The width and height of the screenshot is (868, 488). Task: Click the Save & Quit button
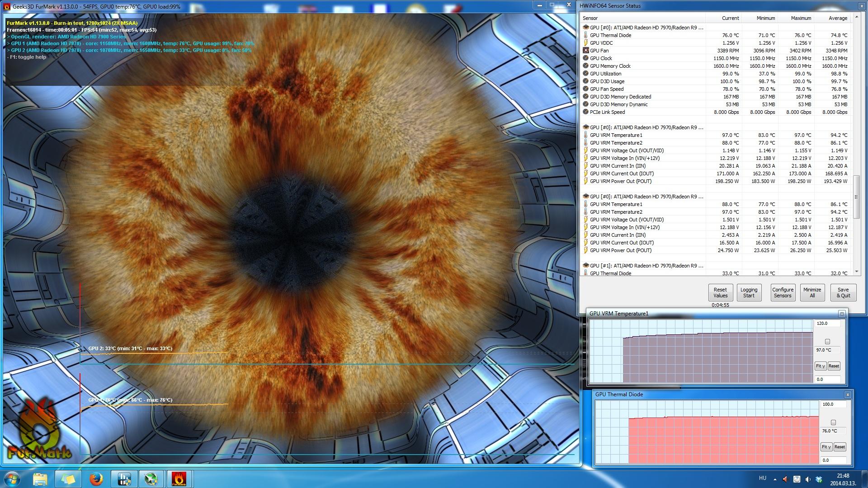pyautogui.click(x=843, y=292)
